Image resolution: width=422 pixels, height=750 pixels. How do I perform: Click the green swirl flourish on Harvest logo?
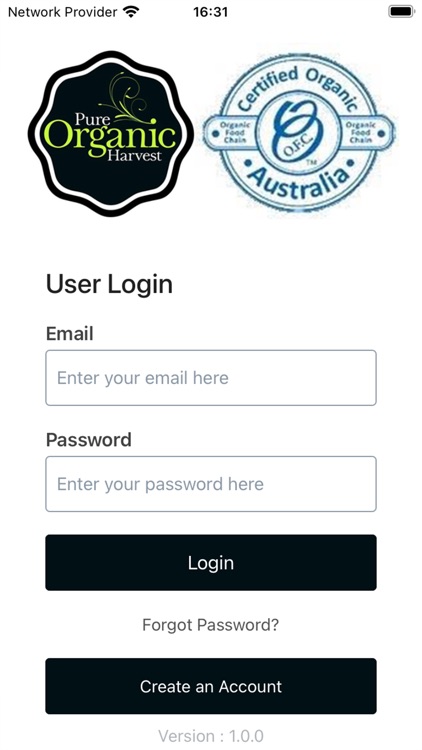125,97
